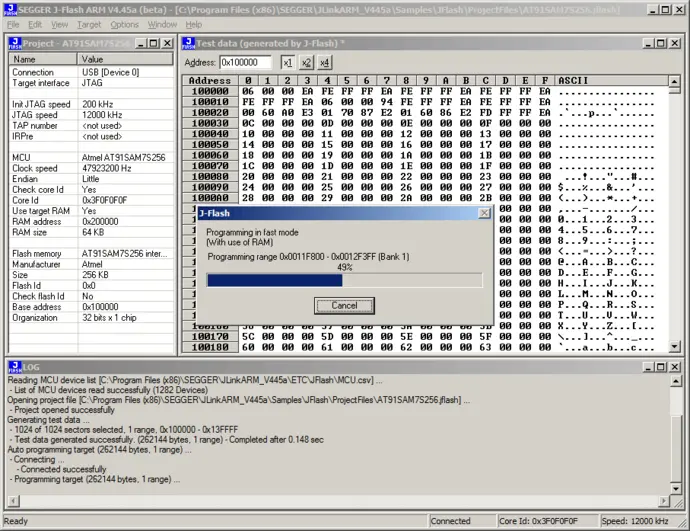Close the J-Flash programming dialog with X
690x531 pixels.
[x=484, y=213]
